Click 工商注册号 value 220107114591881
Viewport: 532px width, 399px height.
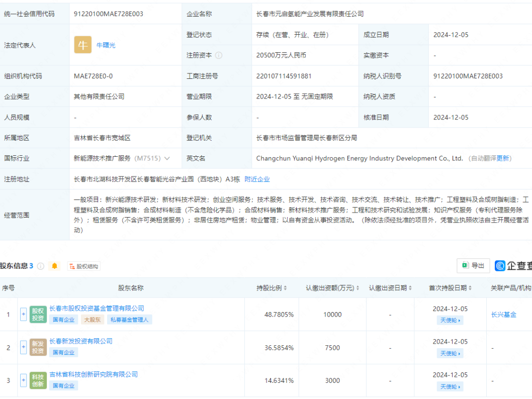tap(284, 76)
